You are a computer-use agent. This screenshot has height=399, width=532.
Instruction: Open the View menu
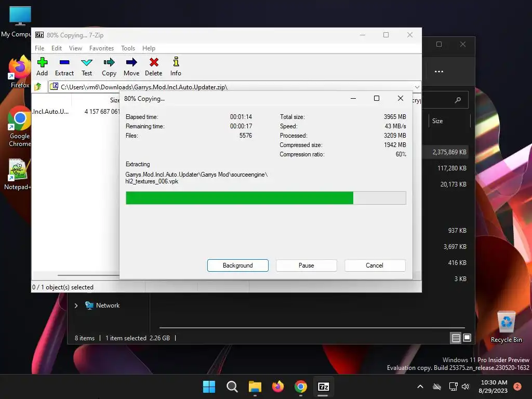click(75, 48)
